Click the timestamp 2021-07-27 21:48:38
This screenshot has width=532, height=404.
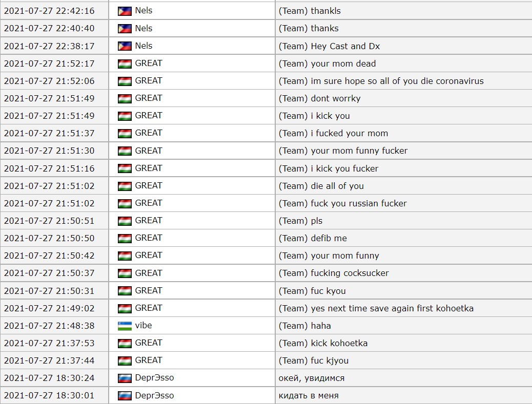click(49, 326)
